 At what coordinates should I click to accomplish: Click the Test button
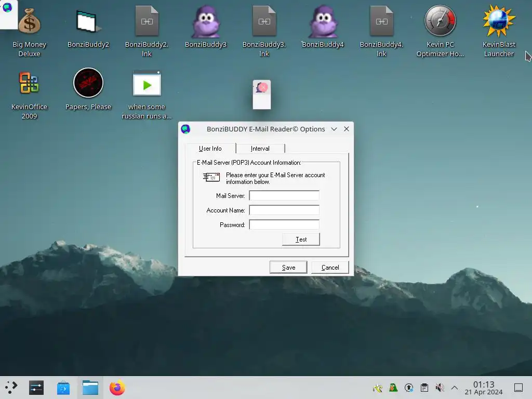click(301, 239)
